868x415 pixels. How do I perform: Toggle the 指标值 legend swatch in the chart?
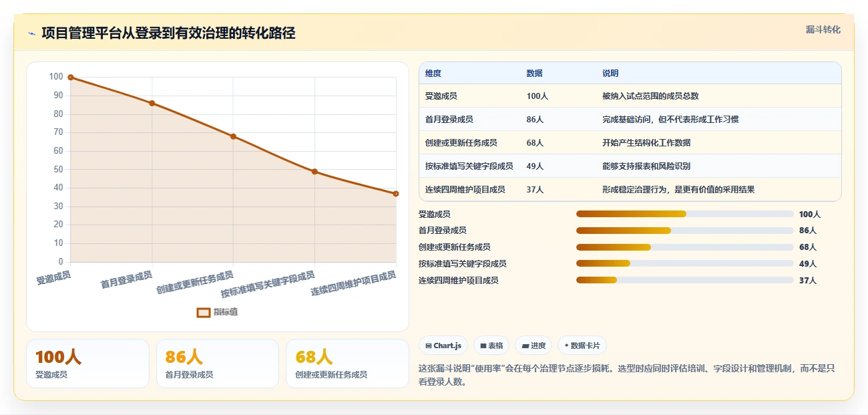[204, 312]
